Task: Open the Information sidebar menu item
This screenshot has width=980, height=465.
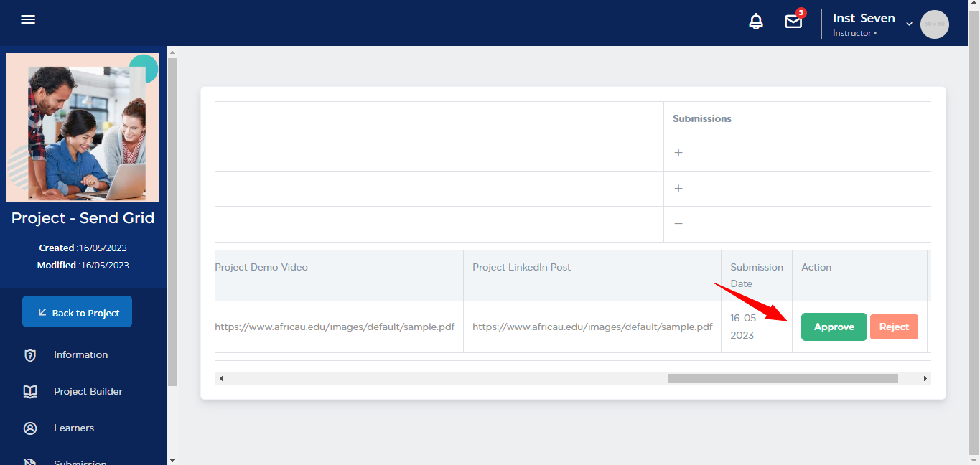Action: pyautogui.click(x=80, y=355)
